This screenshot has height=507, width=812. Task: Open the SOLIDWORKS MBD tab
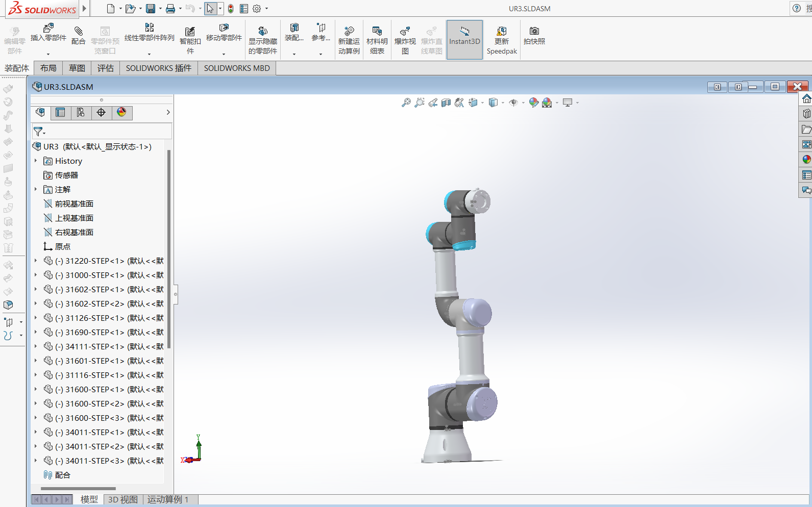coord(237,68)
